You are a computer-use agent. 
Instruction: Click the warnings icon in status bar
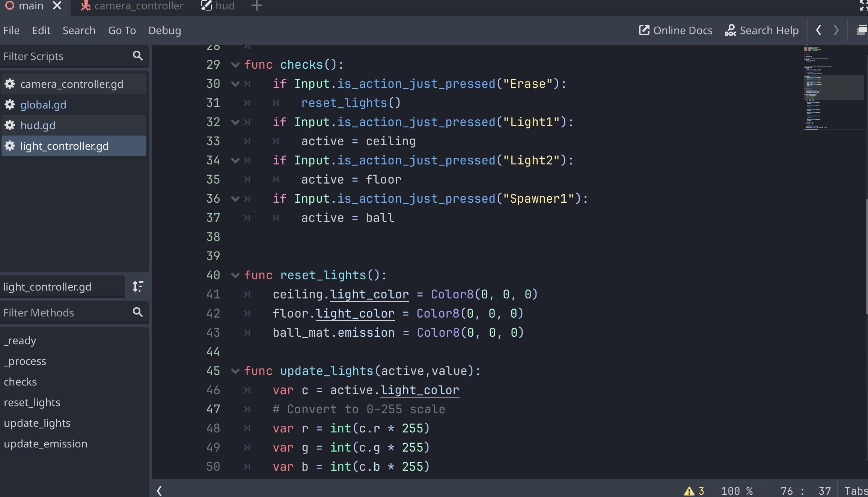689,491
